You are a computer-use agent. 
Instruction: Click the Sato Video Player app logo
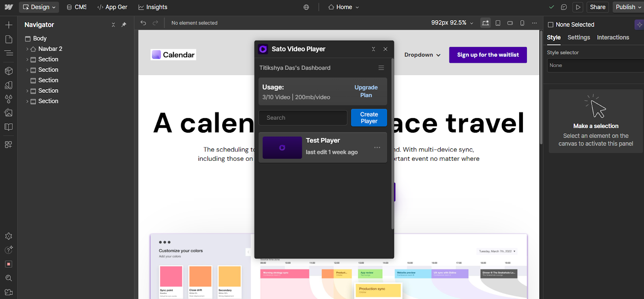(263, 49)
